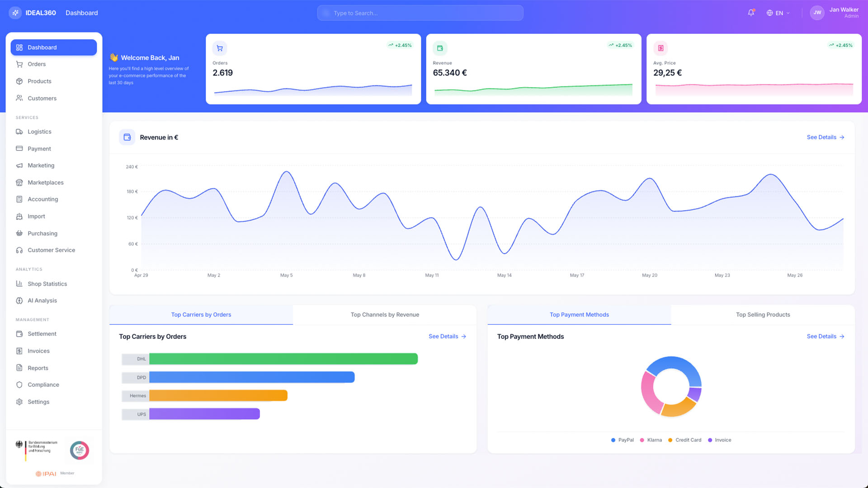Open Logistics from the sidebar
Viewport: 868px width, 488px height.
pos(39,131)
